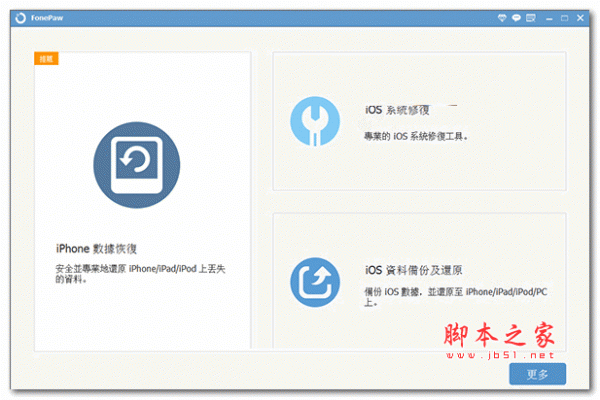Minimize the FonePaw window
This screenshot has width=600, height=400.
click(549, 18)
